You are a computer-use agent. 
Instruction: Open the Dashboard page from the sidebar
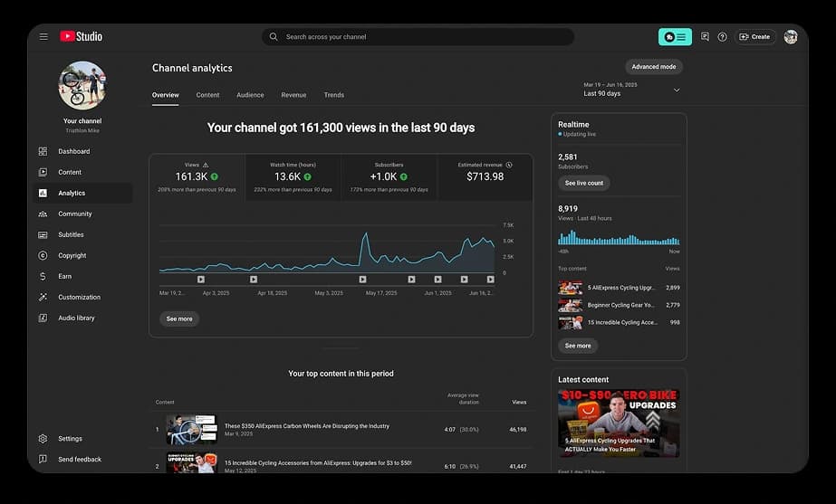pyautogui.click(x=73, y=151)
